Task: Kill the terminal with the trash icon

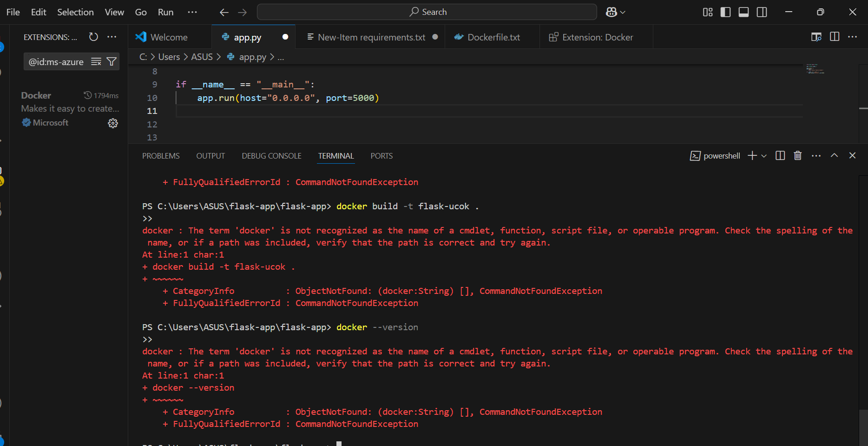Action: 797,155
